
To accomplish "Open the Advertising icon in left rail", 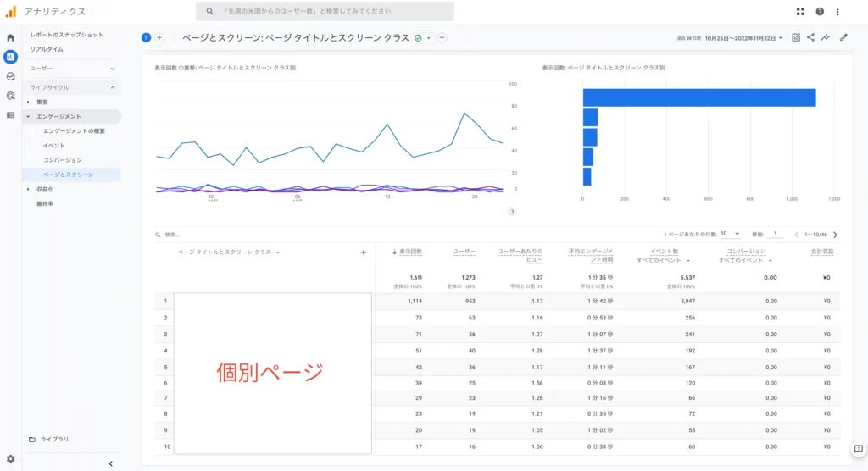I will (x=10, y=96).
